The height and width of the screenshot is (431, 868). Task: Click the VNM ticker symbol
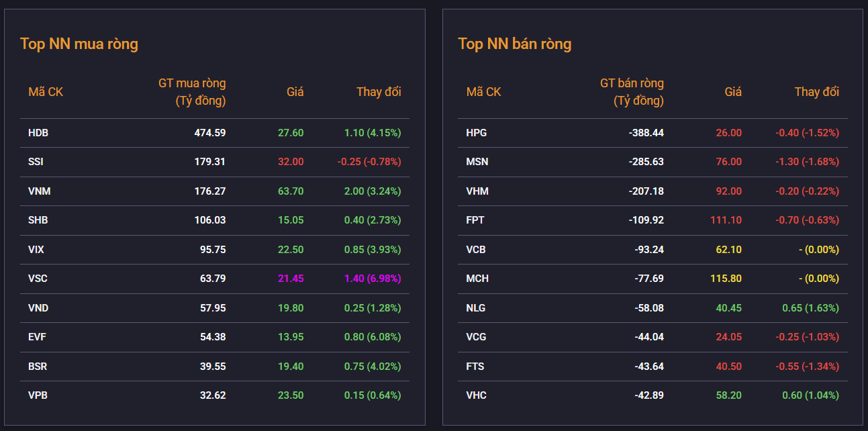[x=40, y=191]
